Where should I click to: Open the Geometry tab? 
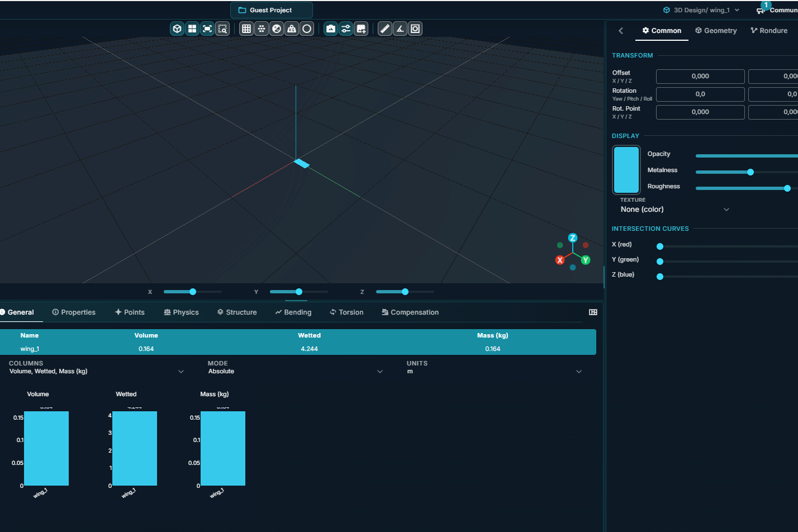[x=716, y=31]
